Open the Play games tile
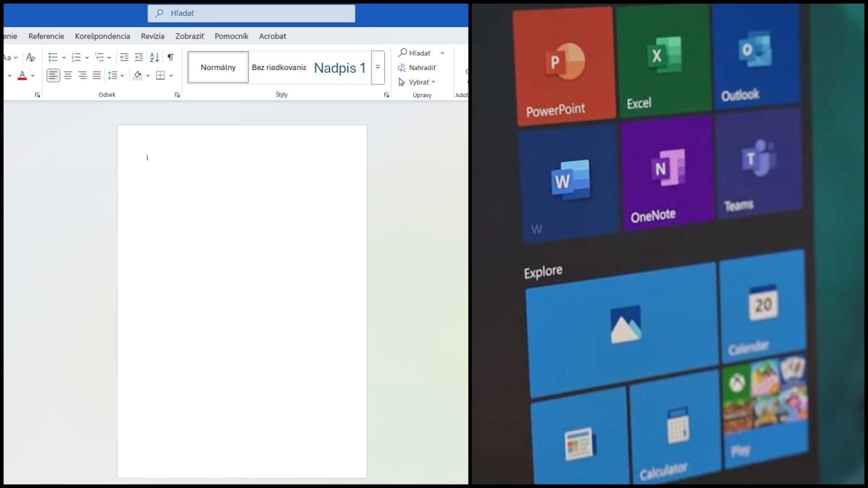 pyautogui.click(x=765, y=411)
